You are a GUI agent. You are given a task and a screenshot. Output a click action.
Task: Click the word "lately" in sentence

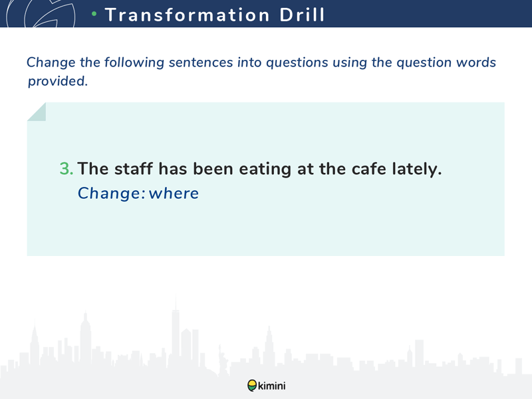click(x=414, y=169)
